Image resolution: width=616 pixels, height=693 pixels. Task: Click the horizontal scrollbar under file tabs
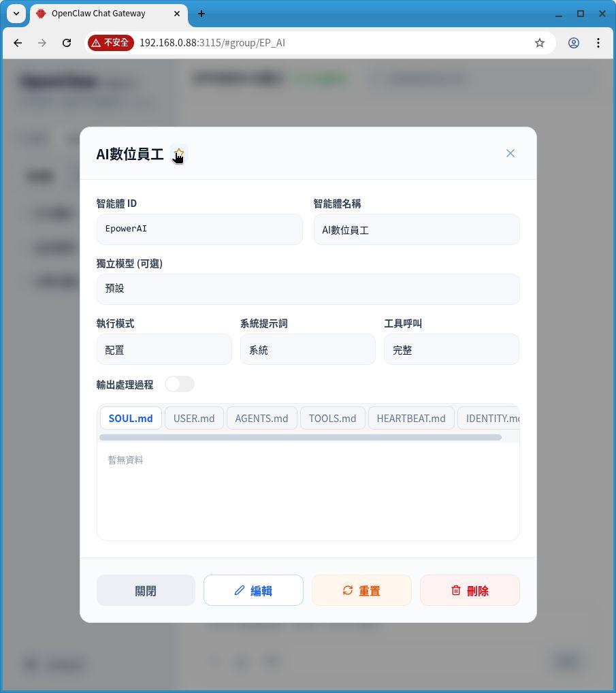coord(300,438)
